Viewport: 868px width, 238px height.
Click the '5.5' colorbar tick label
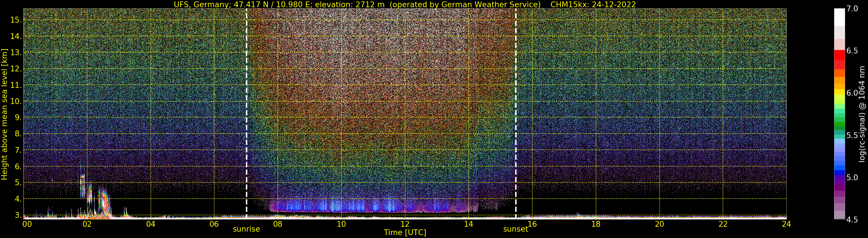tap(852, 135)
